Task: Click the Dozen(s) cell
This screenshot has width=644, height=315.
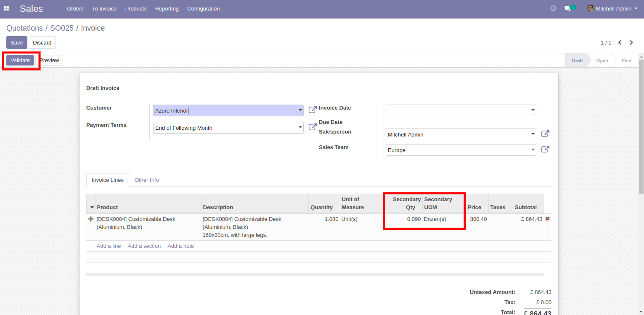Action: click(435, 219)
